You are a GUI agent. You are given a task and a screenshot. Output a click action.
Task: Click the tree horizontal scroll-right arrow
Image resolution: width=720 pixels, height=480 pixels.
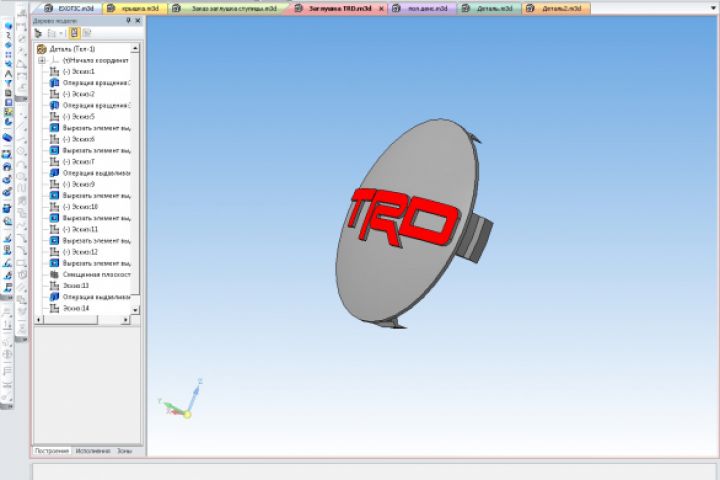coord(126,320)
